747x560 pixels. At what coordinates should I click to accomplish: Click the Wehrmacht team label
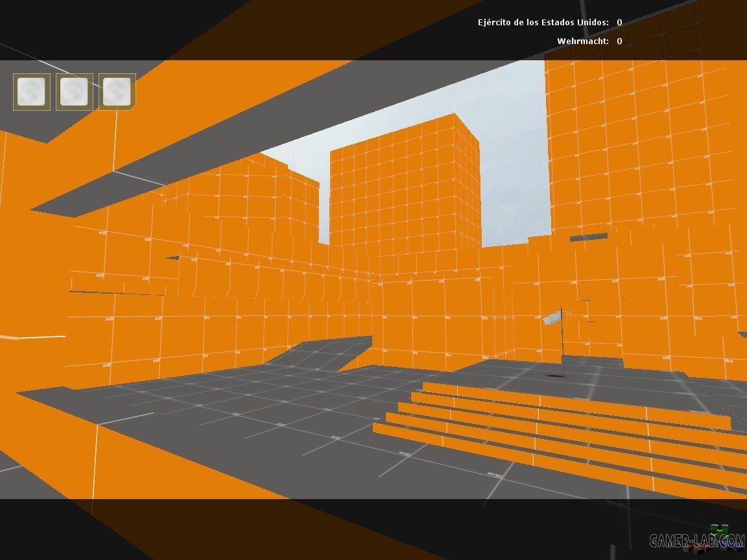[x=582, y=41]
